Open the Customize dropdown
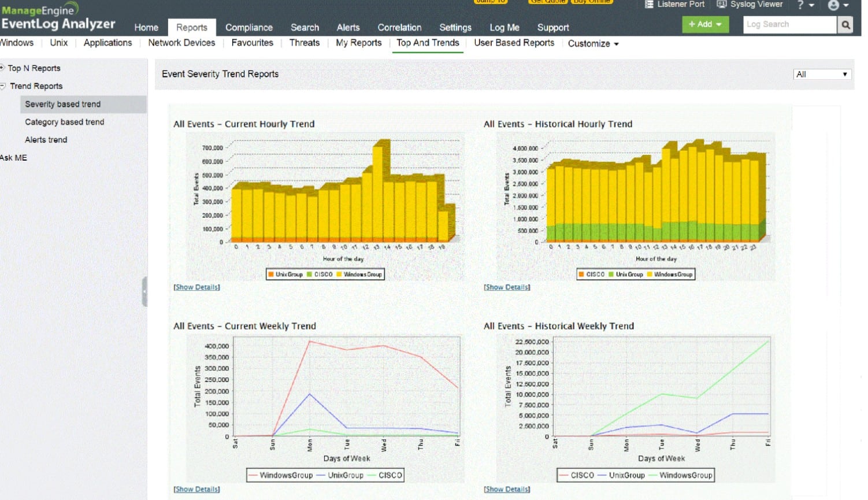This screenshot has height=500, width=868. (593, 43)
